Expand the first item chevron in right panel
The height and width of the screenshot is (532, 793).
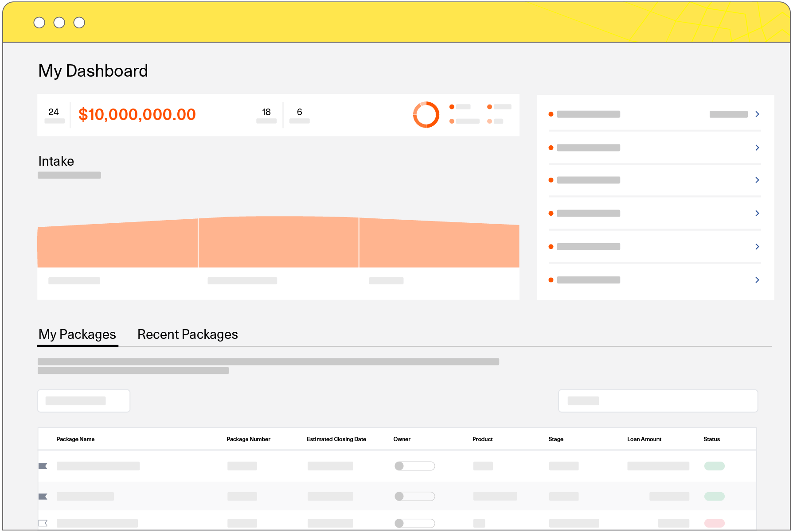click(x=757, y=114)
